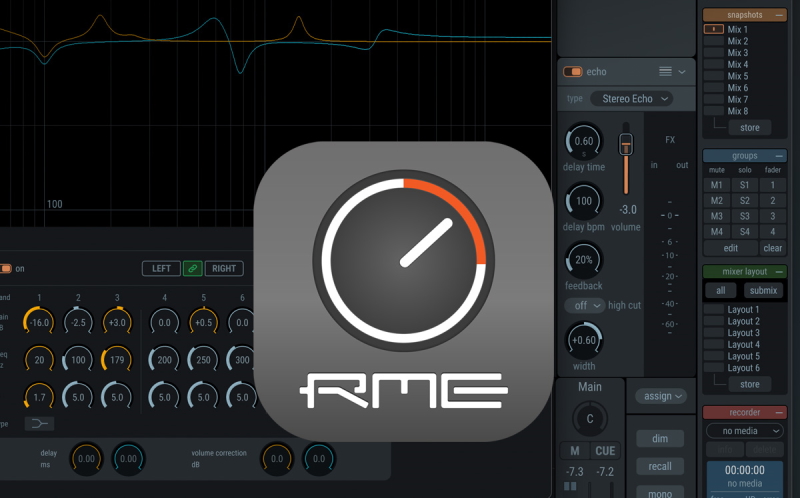800x498 pixels.
Task: Collapse the snapshots panel header
Action: (781, 15)
